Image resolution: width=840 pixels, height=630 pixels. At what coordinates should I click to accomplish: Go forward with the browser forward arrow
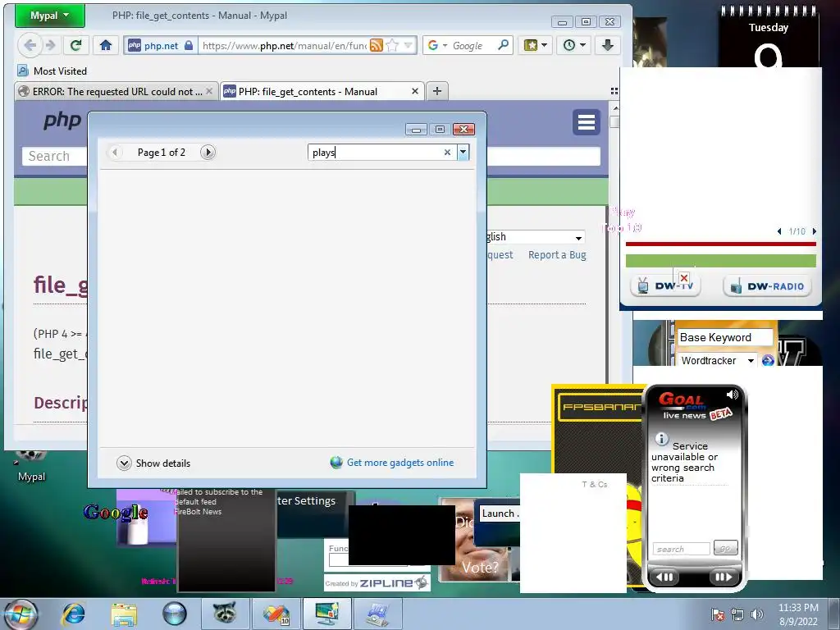(x=50, y=46)
